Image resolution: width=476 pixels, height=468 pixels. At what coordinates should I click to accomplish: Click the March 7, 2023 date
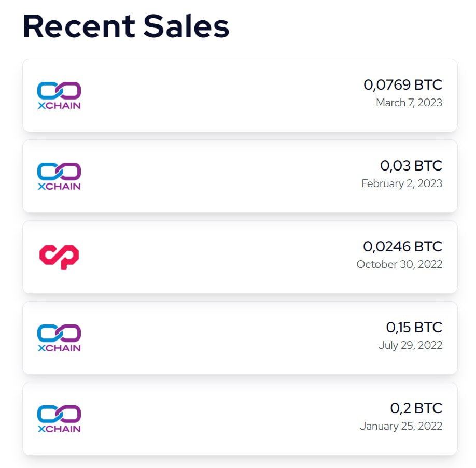(x=409, y=103)
